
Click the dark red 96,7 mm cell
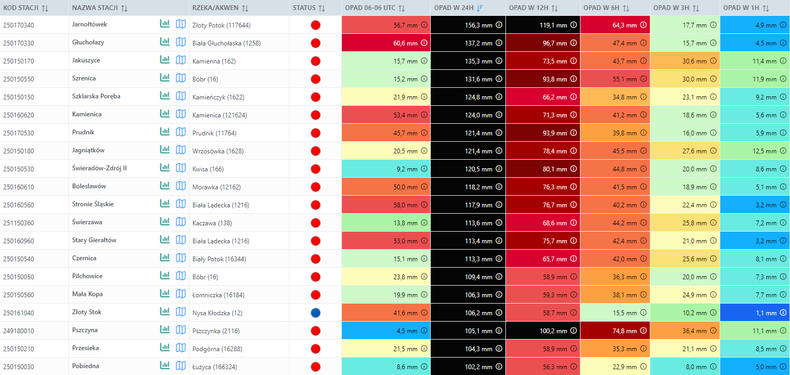click(543, 43)
